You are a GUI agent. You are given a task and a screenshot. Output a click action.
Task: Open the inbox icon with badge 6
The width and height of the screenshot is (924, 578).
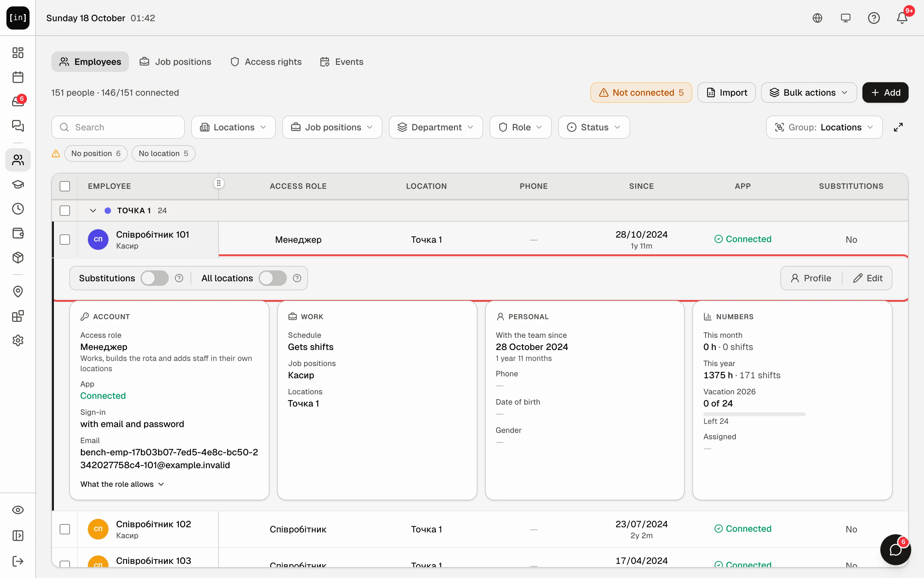point(18,101)
